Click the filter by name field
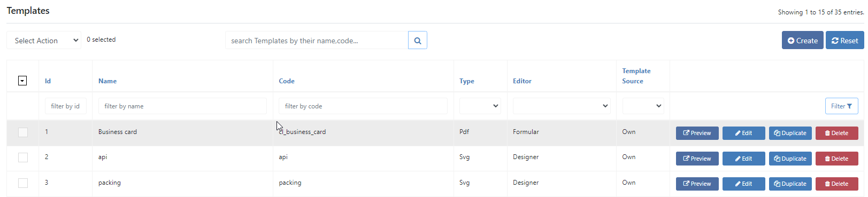 tap(182, 106)
